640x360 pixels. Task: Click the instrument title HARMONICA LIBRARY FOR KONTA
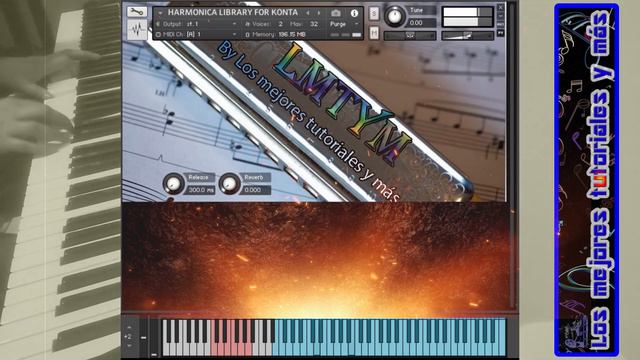click(x=233, y=13)
